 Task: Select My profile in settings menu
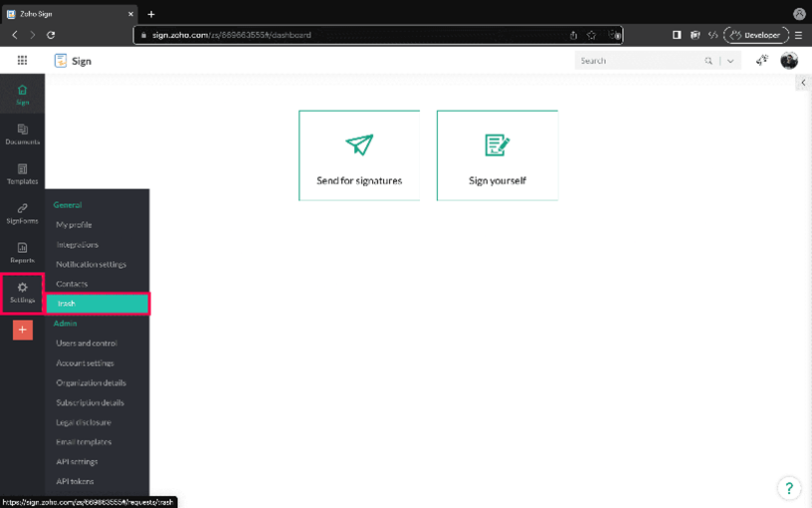(x=74, y=225)
